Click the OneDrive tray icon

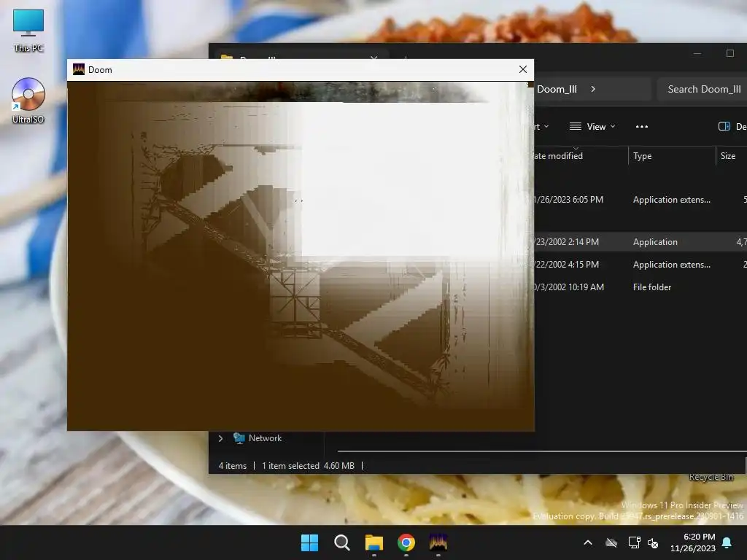[611, 542]
